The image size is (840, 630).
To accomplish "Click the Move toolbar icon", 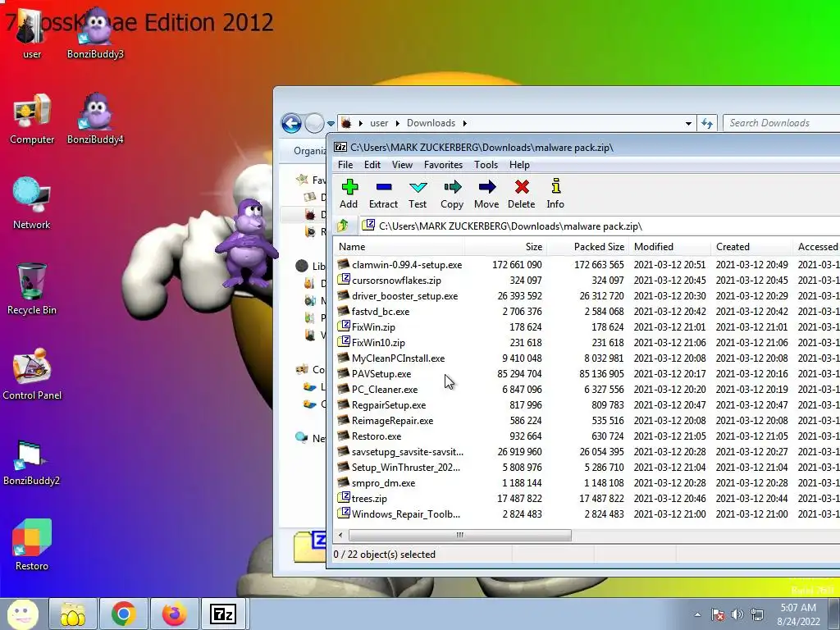I will point(486,194).
